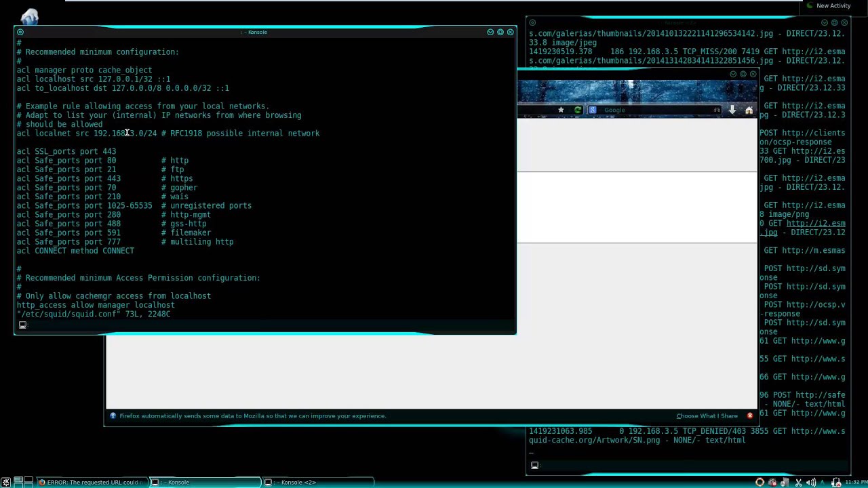868x488 pixels.
Task: Switch desktops with the pager widget
Action: click(x=24, y=482)
